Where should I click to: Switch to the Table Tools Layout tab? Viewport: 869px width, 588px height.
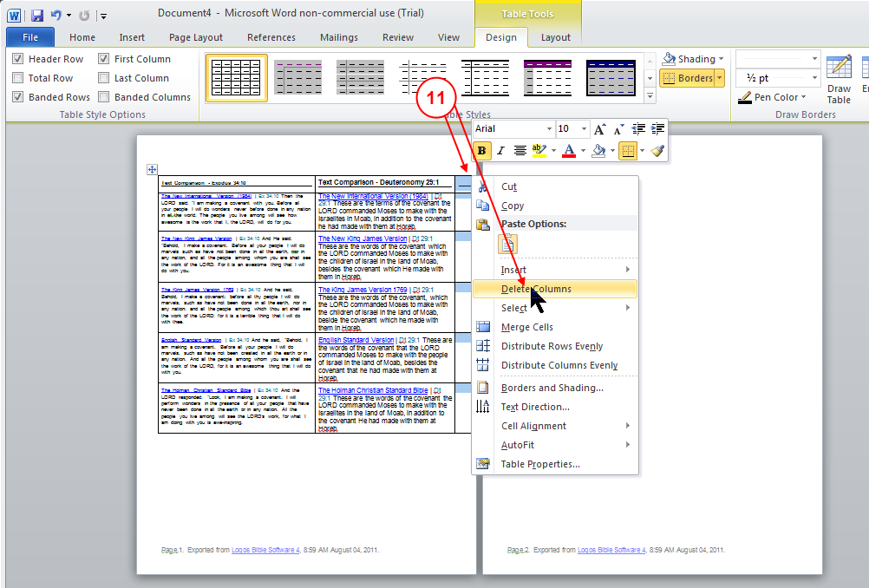[555, 37]
